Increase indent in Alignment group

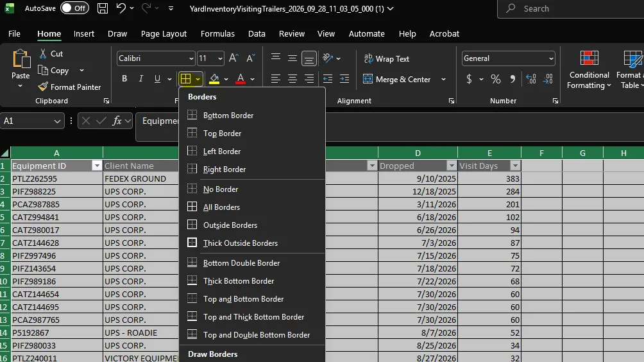pos(344,78)
